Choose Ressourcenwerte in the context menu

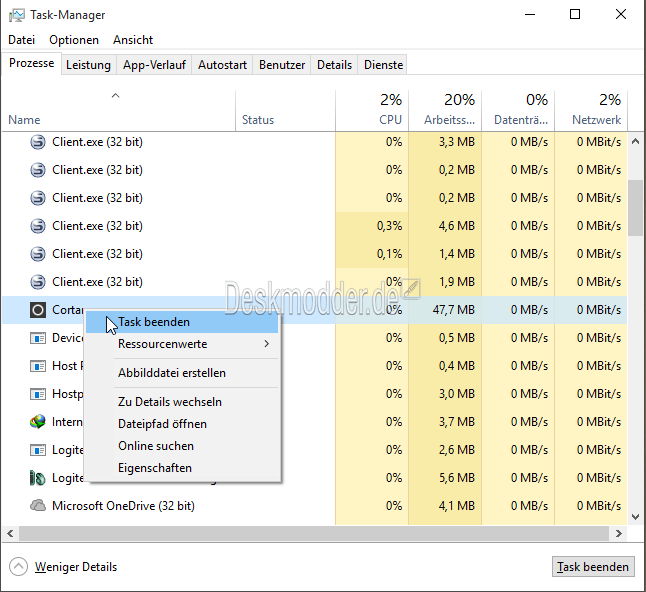[x=182, y=344]
